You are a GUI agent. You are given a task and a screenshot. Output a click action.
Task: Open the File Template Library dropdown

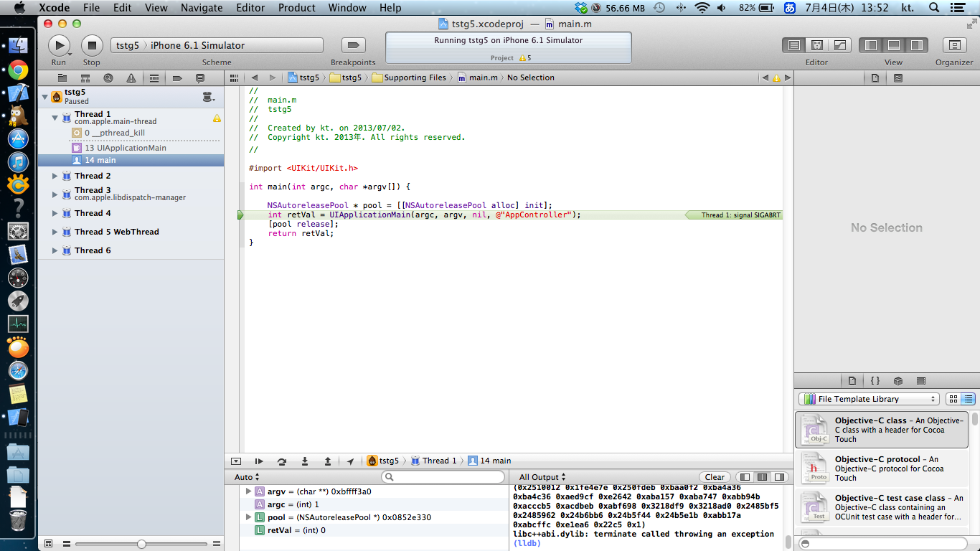pos(869,399)
